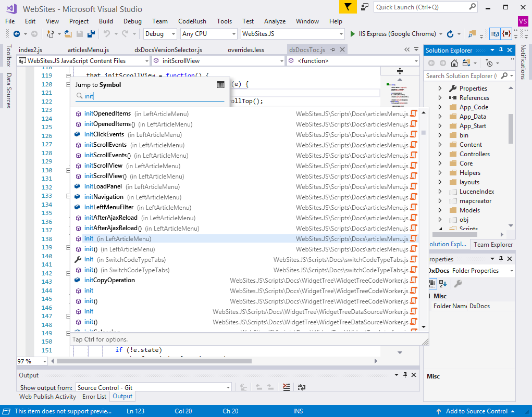Image resolution: width=532 pixels, height=417 pixels.
Task: Toggle Word Wrap in the Output window
Action: pyautogui.click(x=301, y=387)
